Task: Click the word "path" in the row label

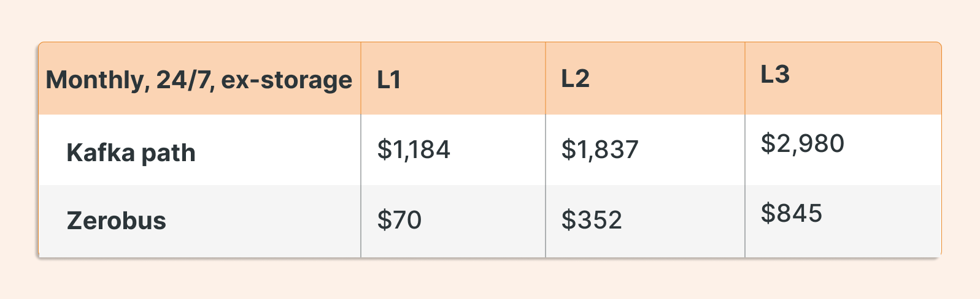Action: coord(169,153)
